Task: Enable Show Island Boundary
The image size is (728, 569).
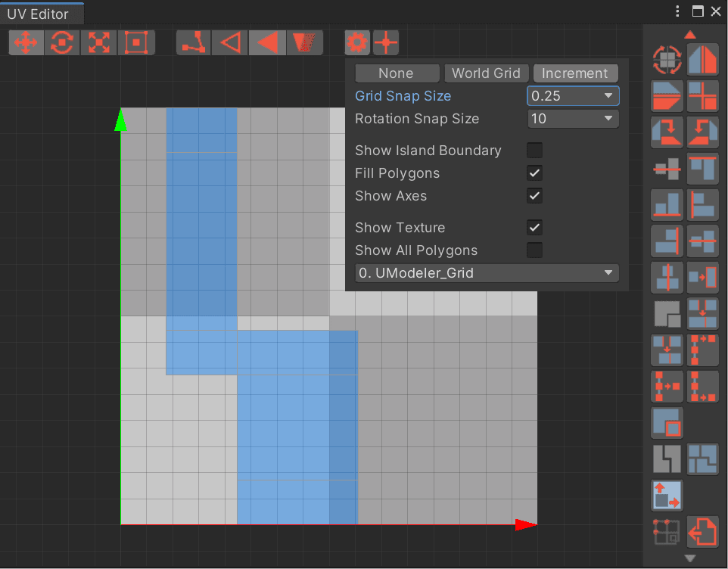Action: (534, 150)
